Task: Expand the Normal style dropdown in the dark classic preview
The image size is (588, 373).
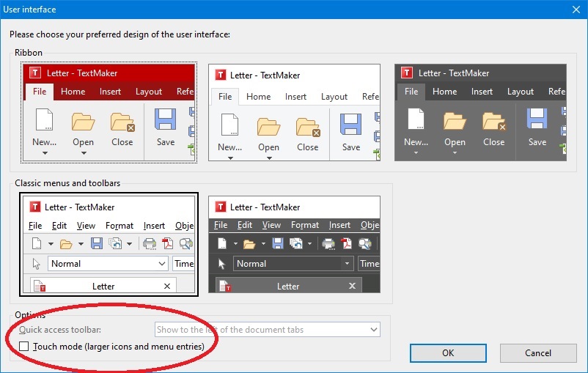Action: pos(348,264)
